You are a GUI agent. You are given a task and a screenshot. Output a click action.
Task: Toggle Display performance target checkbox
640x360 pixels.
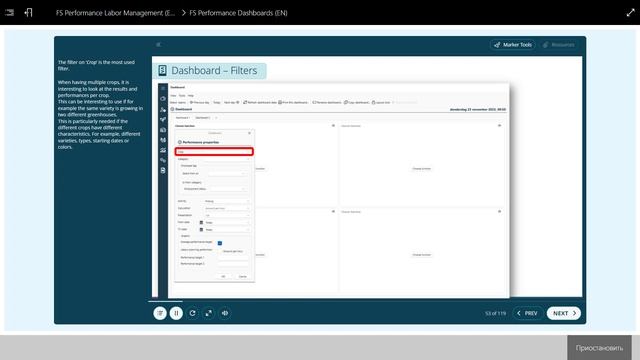coord(220,243)
